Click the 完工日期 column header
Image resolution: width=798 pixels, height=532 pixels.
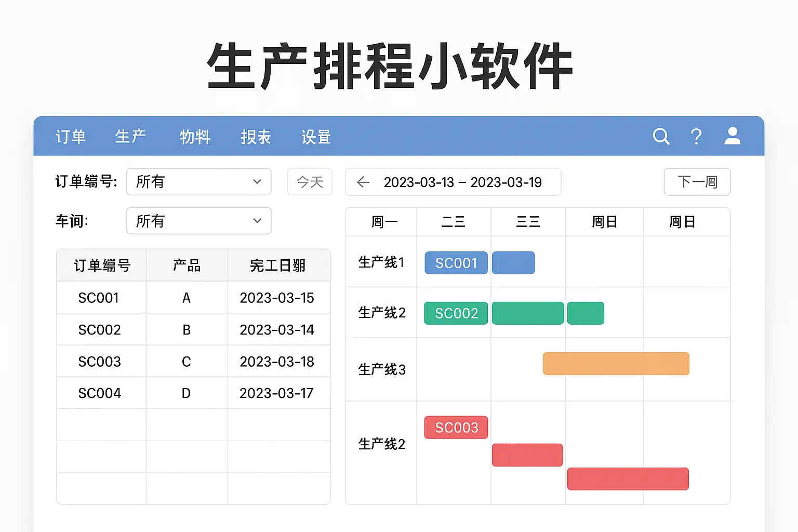(278, 265)
